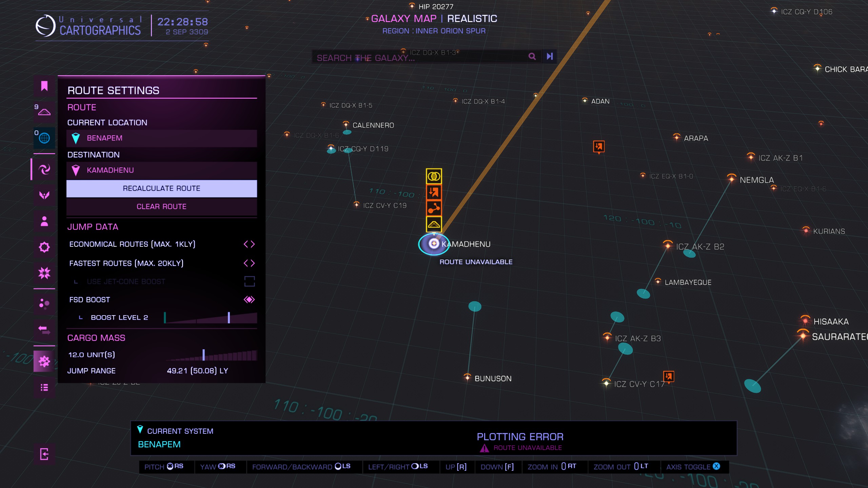Click the exit galaxy map icon
The width and height of the screenshot is (868, 488).
tap(44, 454)
